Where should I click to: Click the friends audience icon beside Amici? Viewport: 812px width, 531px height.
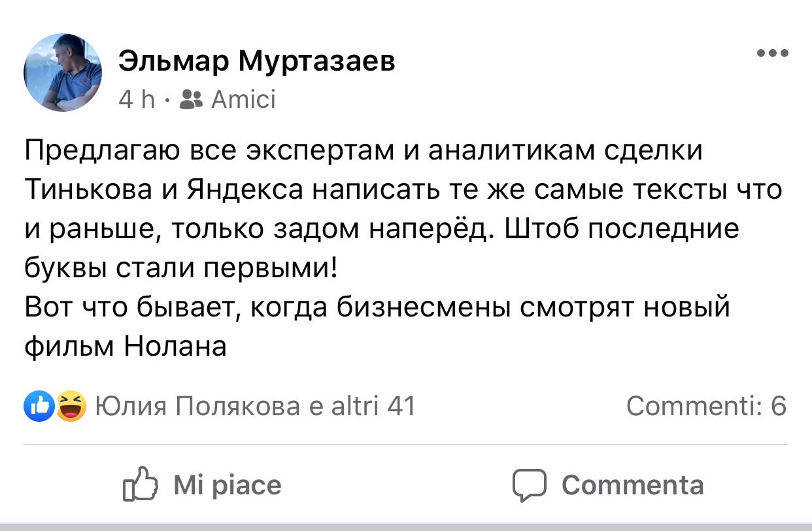pos(191,99)
